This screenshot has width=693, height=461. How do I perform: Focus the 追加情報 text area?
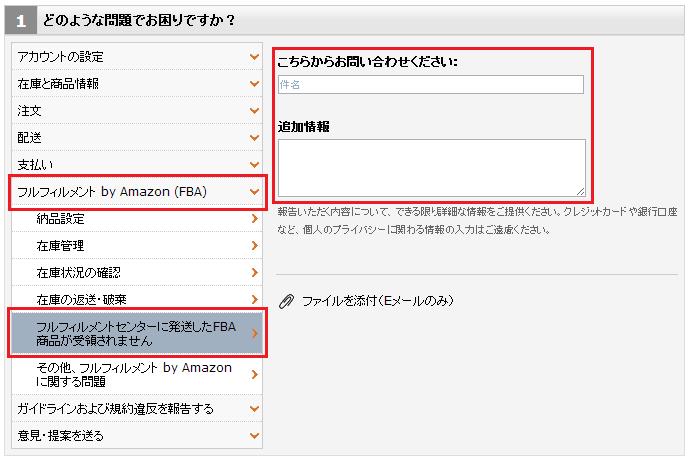tap(430, 167)
